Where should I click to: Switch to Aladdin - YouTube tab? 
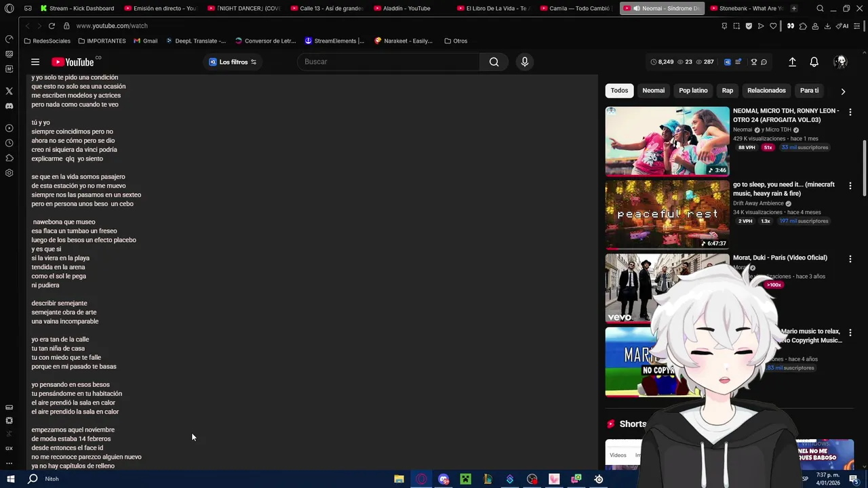click(x=411, y=8)
